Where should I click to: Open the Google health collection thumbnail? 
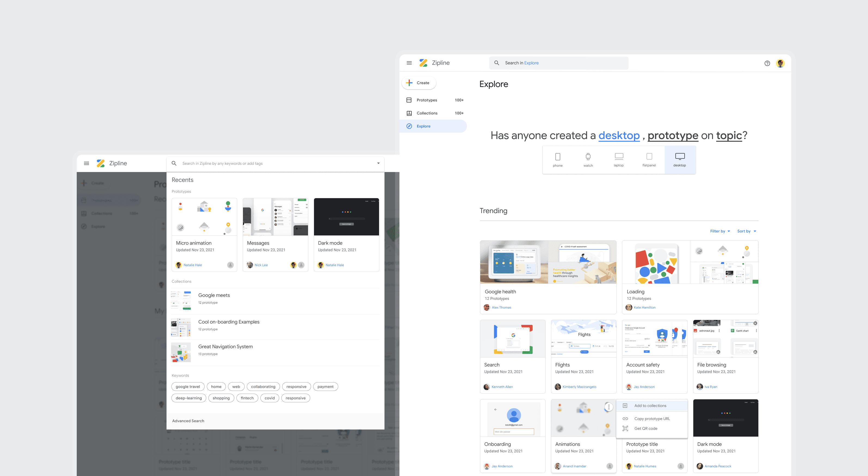coord(548,262)
